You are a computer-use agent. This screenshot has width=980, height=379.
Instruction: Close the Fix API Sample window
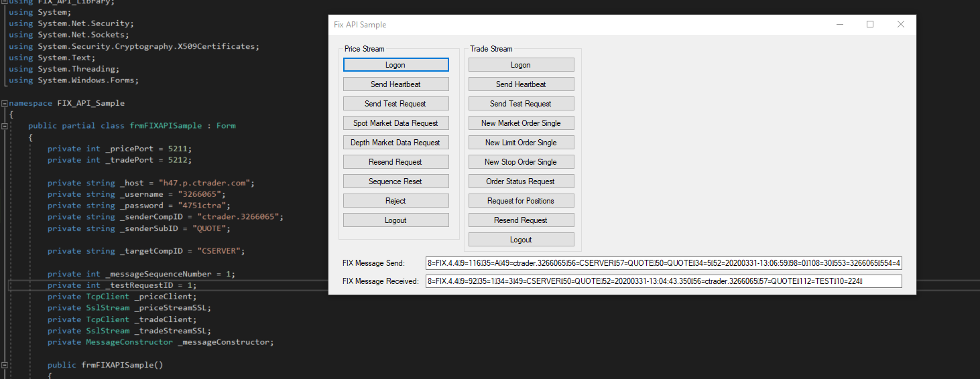click(901, 25)
